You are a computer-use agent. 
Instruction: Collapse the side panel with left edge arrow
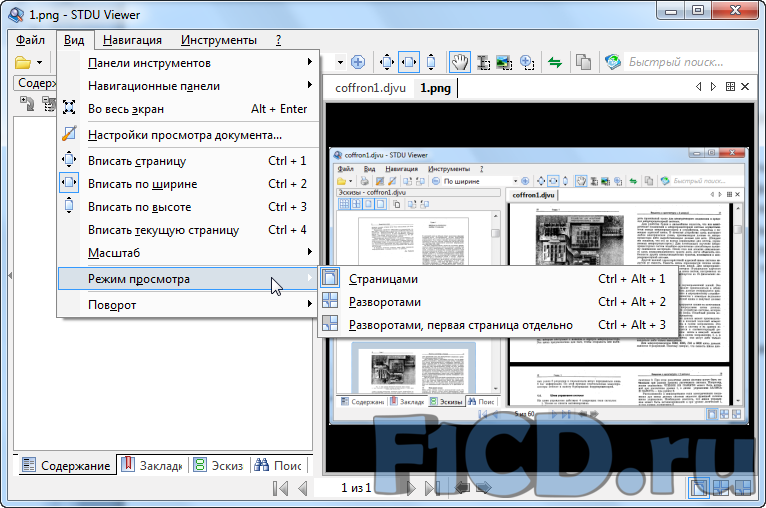point(10,275)
